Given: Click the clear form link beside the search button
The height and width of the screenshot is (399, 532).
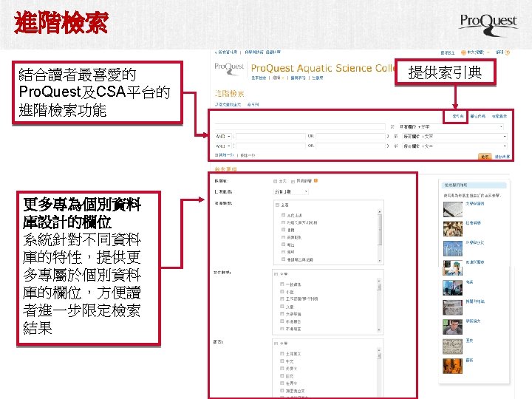Looking at the screenshot, I should (x=502, y=157).
